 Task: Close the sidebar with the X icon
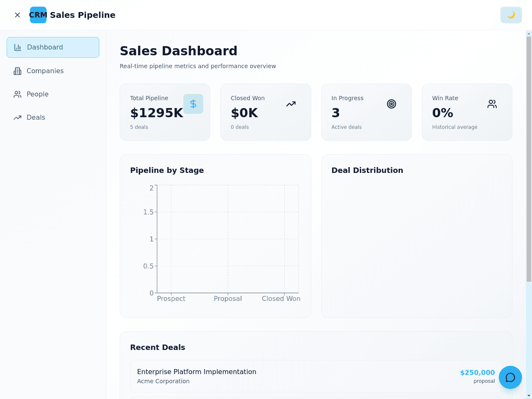click(x=17, y=15)
